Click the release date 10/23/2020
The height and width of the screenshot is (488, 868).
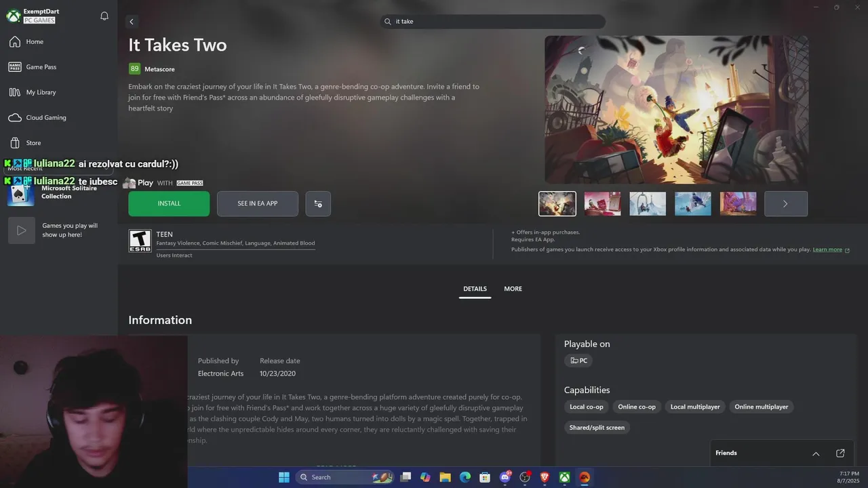point(277,373)
